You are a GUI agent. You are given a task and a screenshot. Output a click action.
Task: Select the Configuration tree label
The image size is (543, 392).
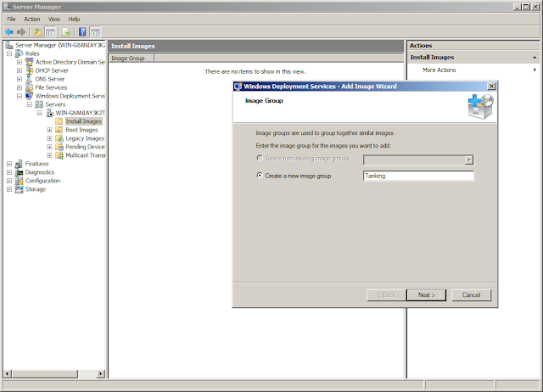tap(42, 181)
